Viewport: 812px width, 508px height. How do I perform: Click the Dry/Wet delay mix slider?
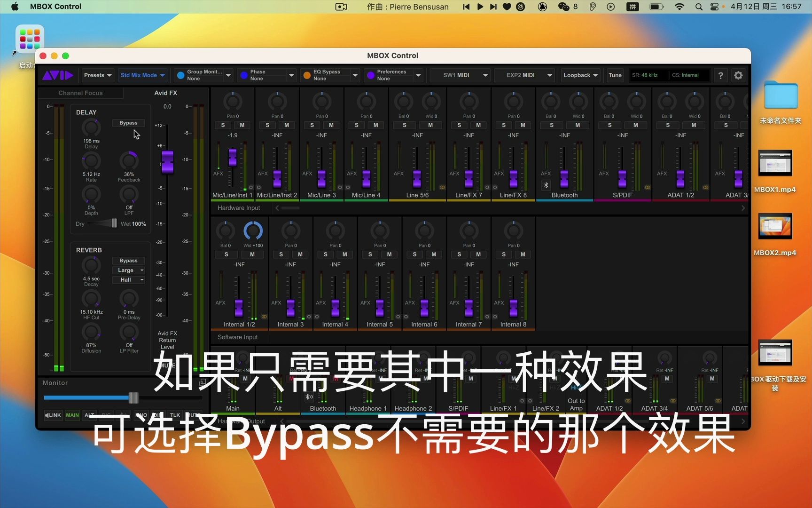(x=114, y=223)
